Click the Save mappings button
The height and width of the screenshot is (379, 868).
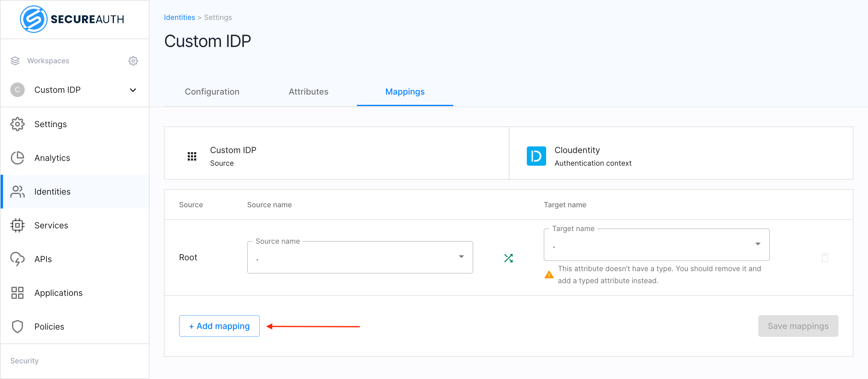798,326
